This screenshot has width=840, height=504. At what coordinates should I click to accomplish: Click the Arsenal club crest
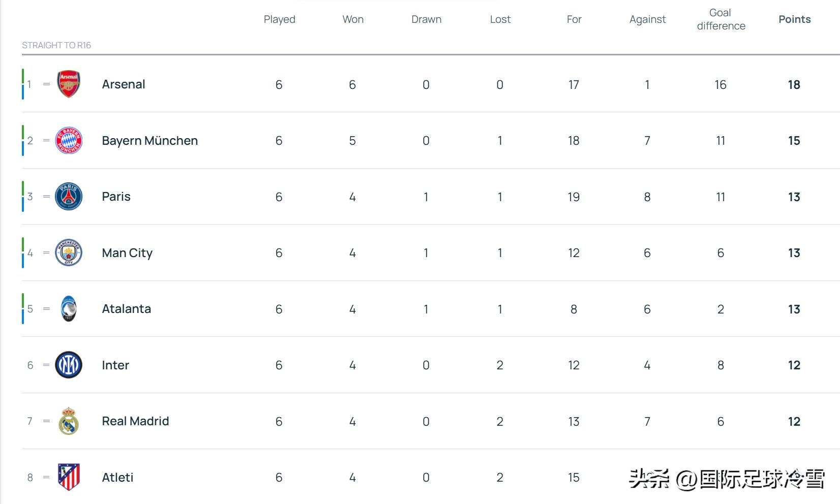69,84
